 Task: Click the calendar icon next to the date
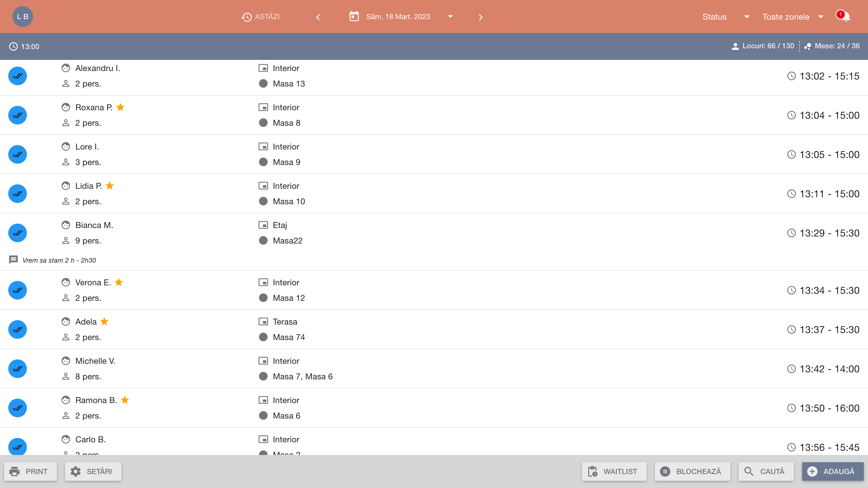point(354,17)
